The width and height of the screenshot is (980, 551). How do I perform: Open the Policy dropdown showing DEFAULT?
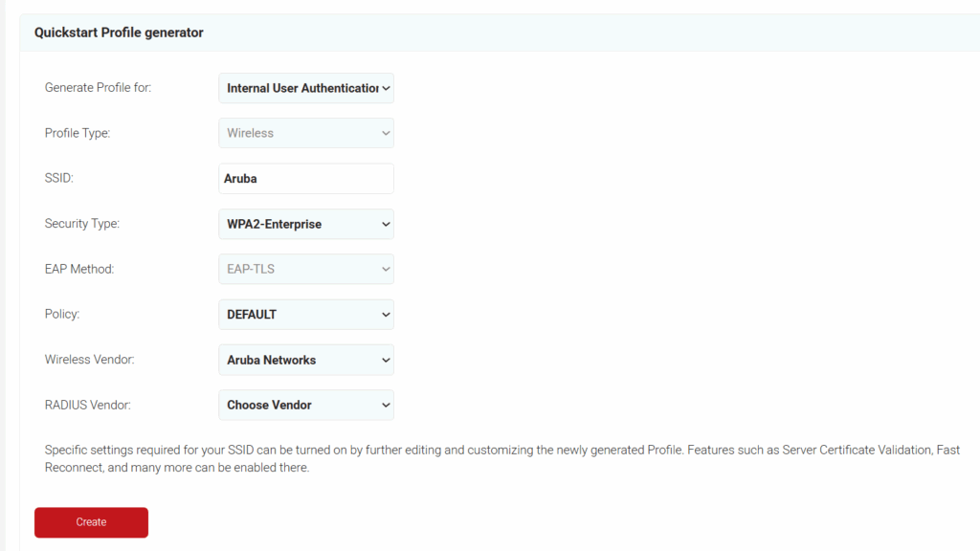coord(305,315)
